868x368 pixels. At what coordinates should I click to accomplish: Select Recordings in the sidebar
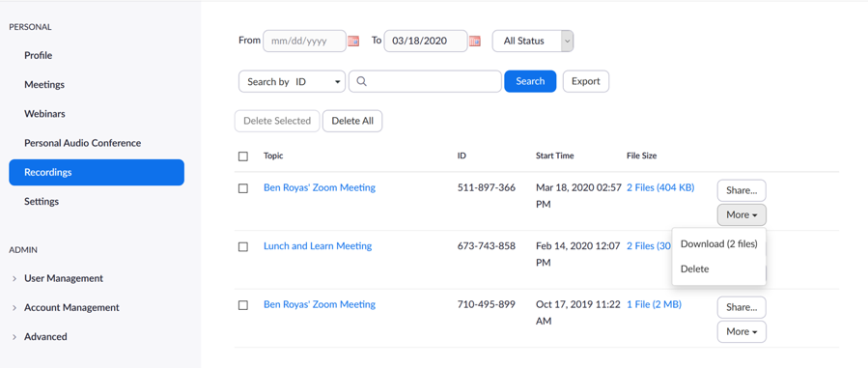pos(97,172)
